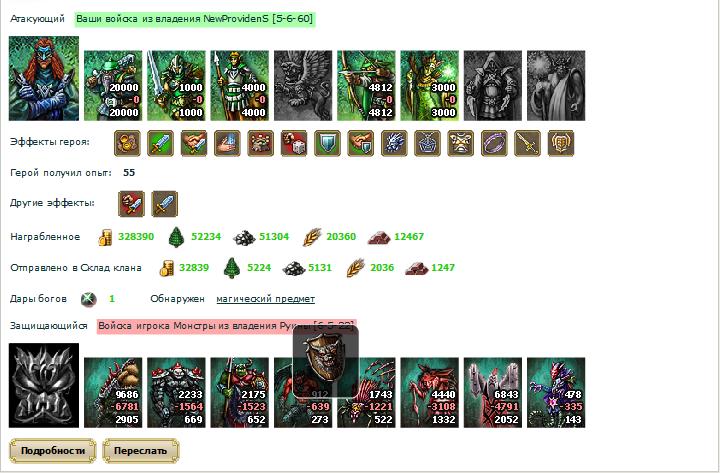Select the golden shield last hero effect icon
Screen dimensions: 720x473
561,143
